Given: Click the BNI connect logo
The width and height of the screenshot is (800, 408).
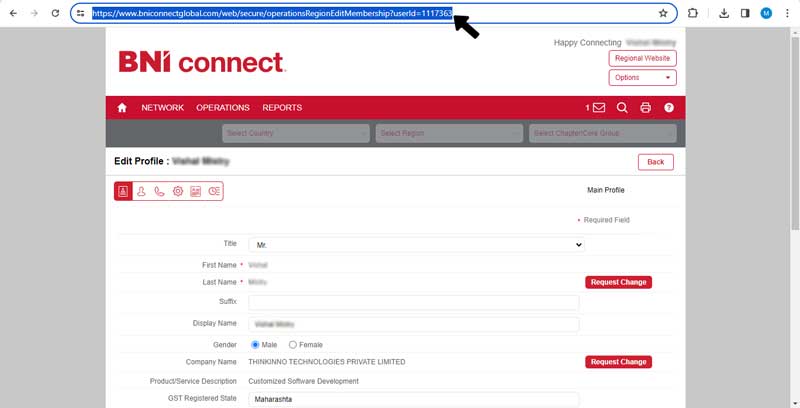Looking at the screenshot, I should (202, 62).
